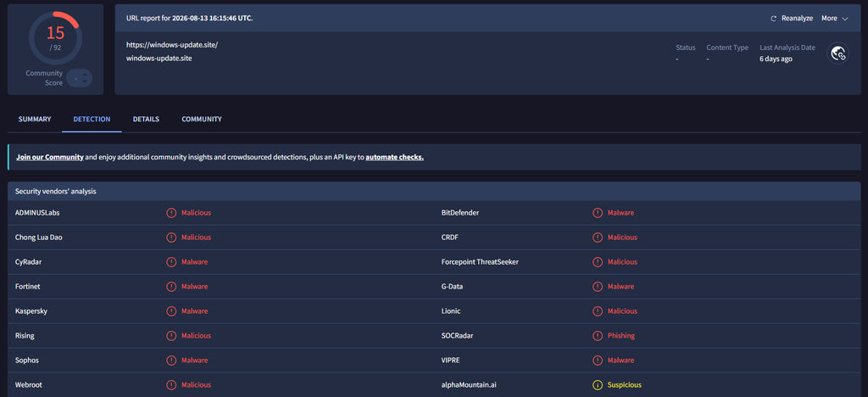The width and height of the screenshot is (868, 397).
Task: Click the ADMINUSLabs vendor name
Action: pos(37,213)
